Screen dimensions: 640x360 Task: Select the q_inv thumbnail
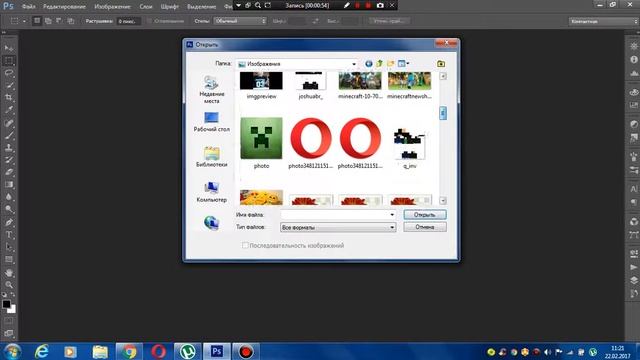409,143
